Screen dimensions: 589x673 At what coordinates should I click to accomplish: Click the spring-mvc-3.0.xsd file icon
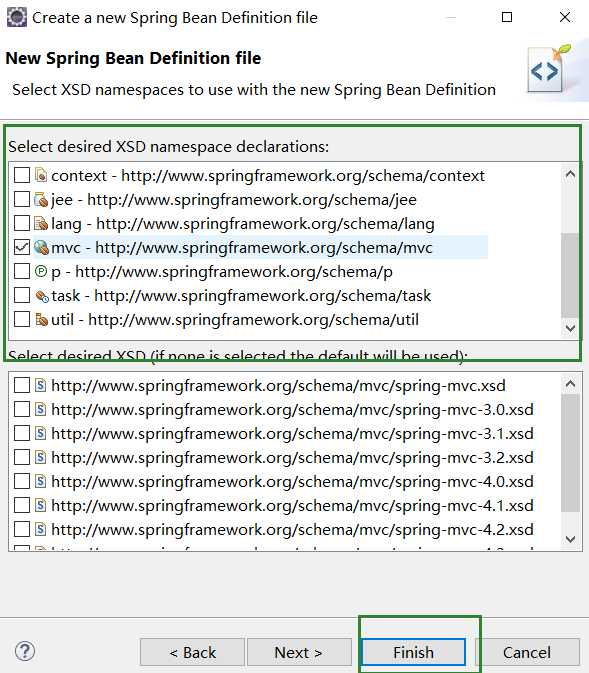[x=40, y=409]
